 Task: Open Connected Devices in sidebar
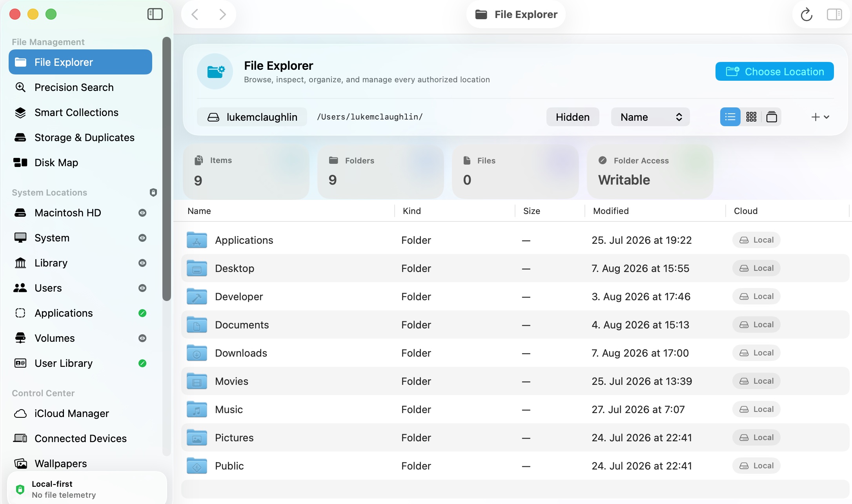pos(80,438)
